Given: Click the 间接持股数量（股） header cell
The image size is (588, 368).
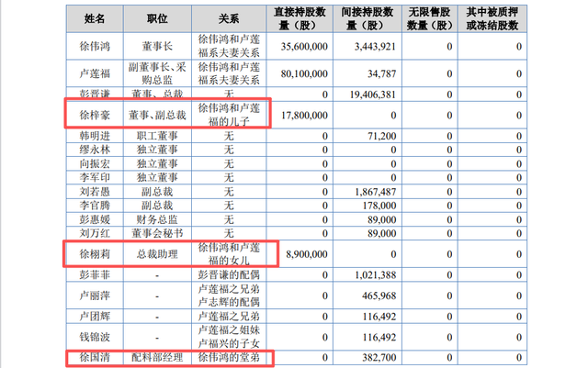Looking at the screenshot, I should 367,18.
